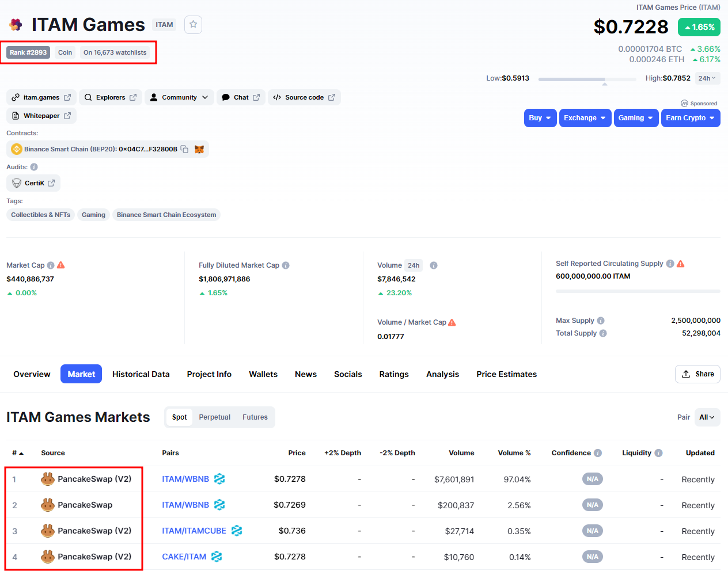Open the Ratings tab
This screenshot has height=575, width=728.
[x=394, y=374]
